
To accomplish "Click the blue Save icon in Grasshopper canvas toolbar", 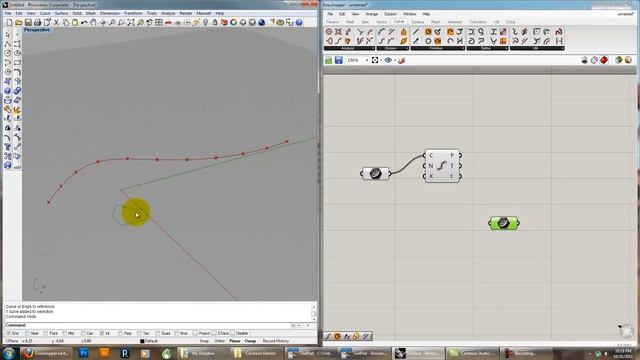I will click(x=338, y=60).
